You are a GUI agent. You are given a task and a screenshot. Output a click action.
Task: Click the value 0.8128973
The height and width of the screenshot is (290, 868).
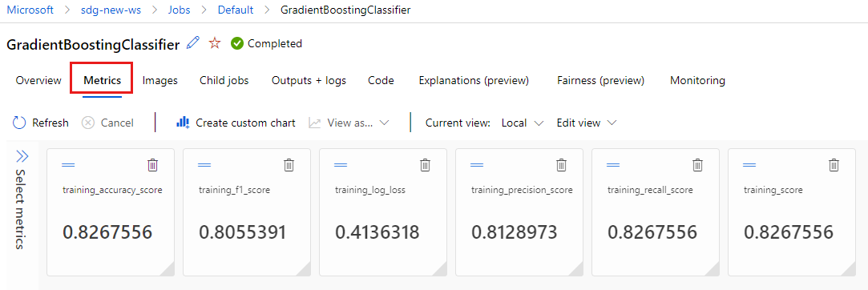coord(515,232)
